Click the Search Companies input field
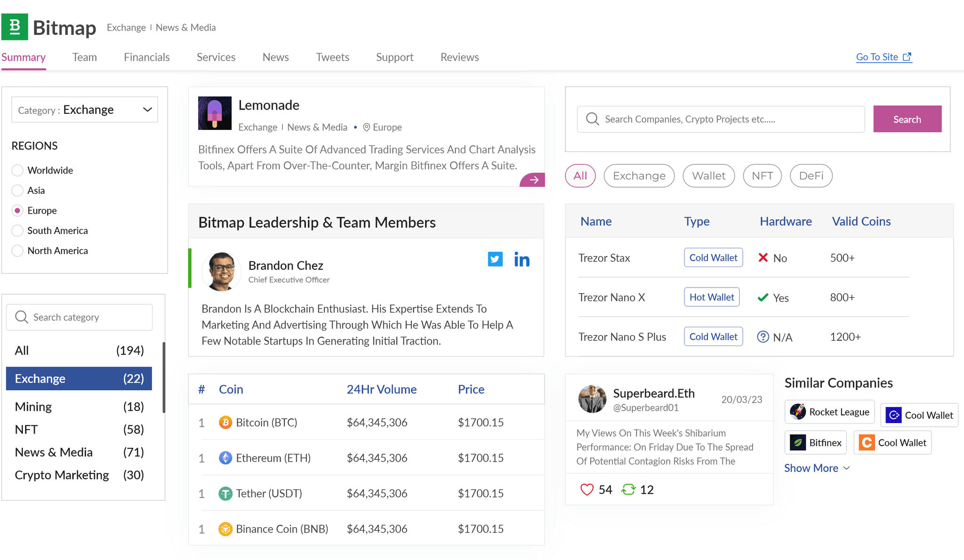Screen dimensions: 964x560 pyautogui.click(x=721, y=119)
